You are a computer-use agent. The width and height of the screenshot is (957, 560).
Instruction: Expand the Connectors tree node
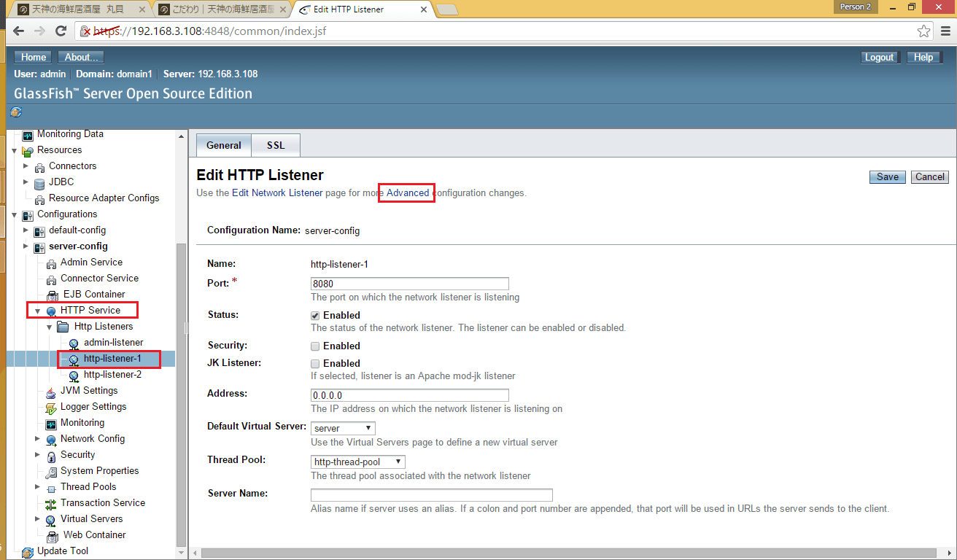pyautogui.click(x=26, y=167)
